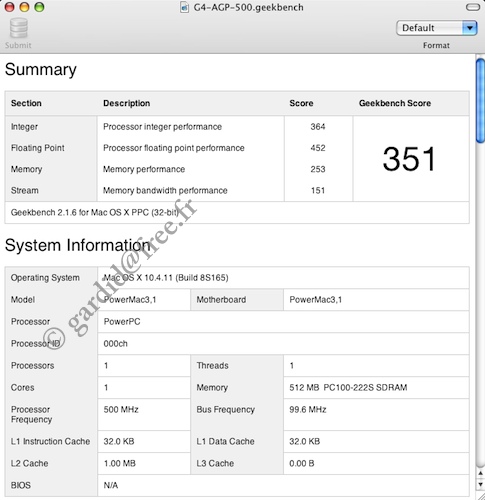Click the Bus Frequency value 99.6 MHz
Viewport: 485px width, 500px height.
point(308,410)
